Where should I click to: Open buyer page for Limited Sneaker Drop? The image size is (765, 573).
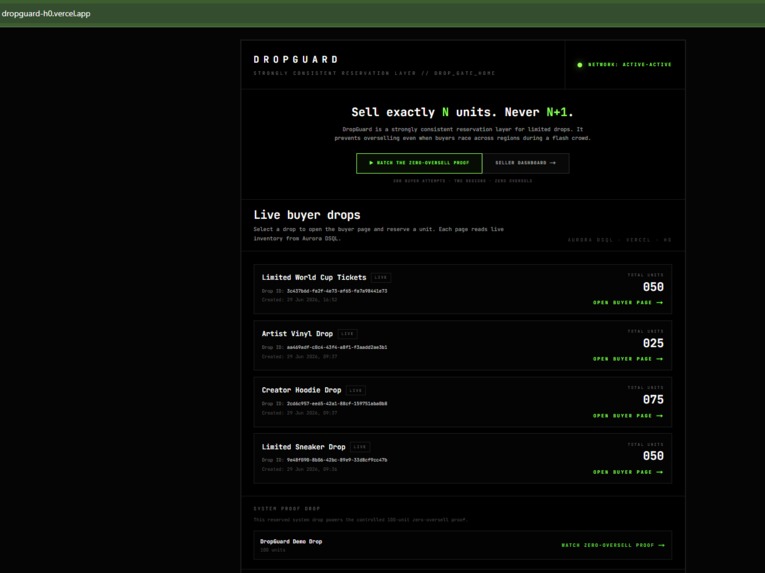coord(628,472)
